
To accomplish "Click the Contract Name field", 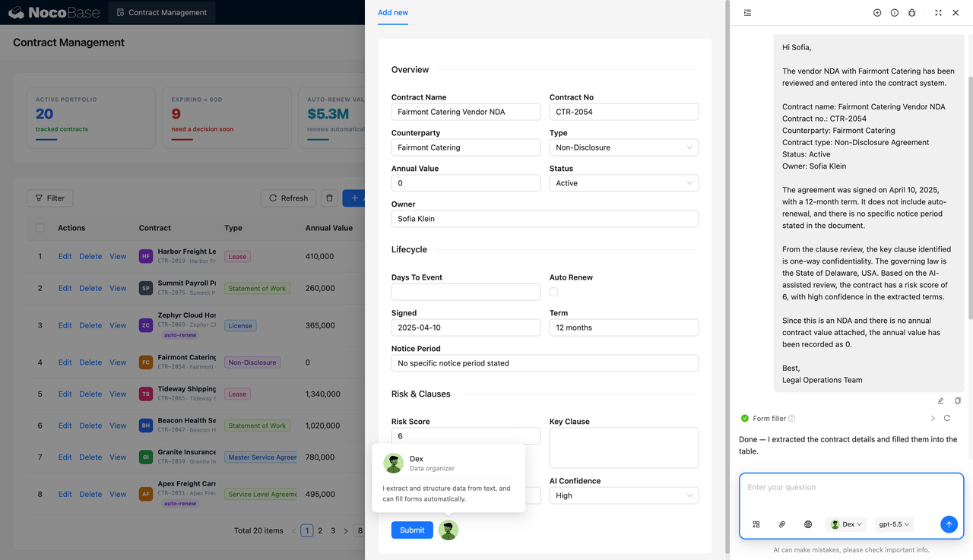I will click(466, 112).
